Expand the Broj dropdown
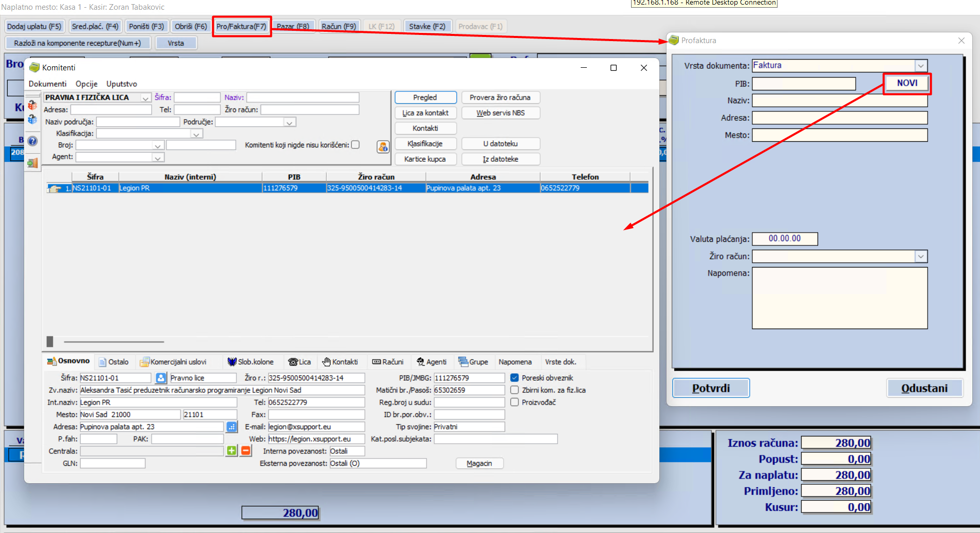This screenshot has height=533, width=980. (158, 145)
